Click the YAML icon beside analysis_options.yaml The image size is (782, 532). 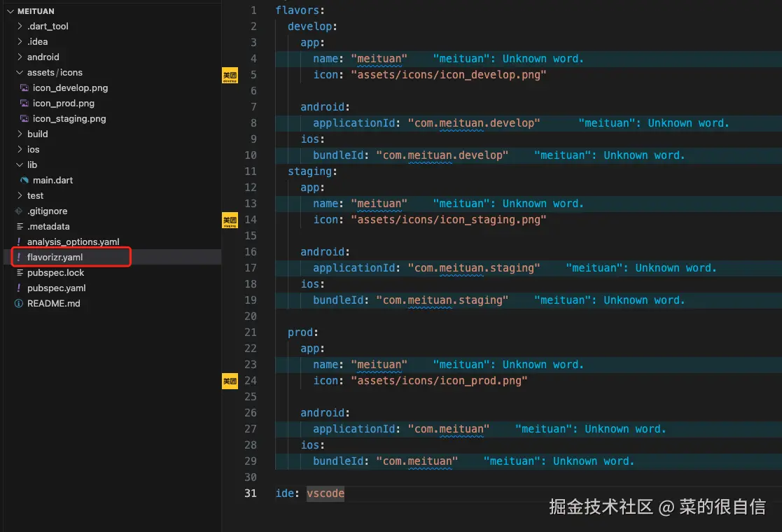pos(19,241)
